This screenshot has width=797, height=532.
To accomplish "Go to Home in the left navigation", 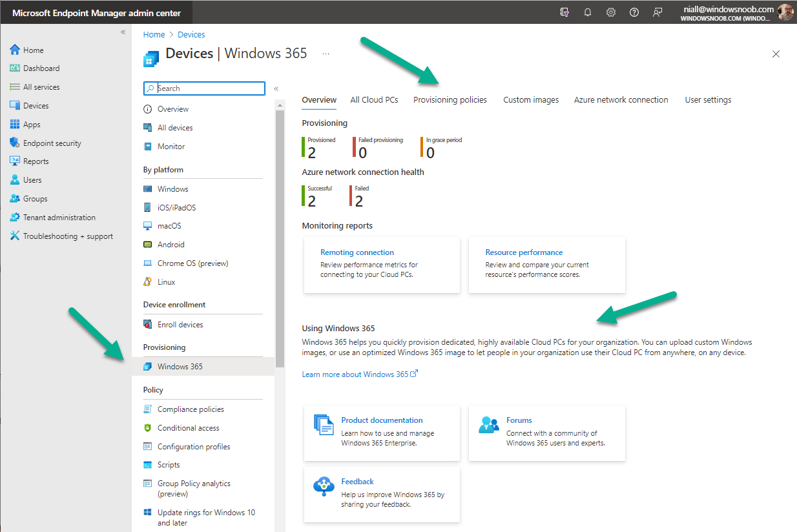I will point(27,50).
